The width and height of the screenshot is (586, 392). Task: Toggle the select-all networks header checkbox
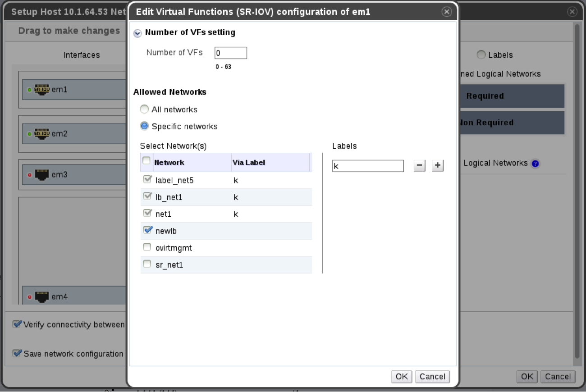[146, 161]
